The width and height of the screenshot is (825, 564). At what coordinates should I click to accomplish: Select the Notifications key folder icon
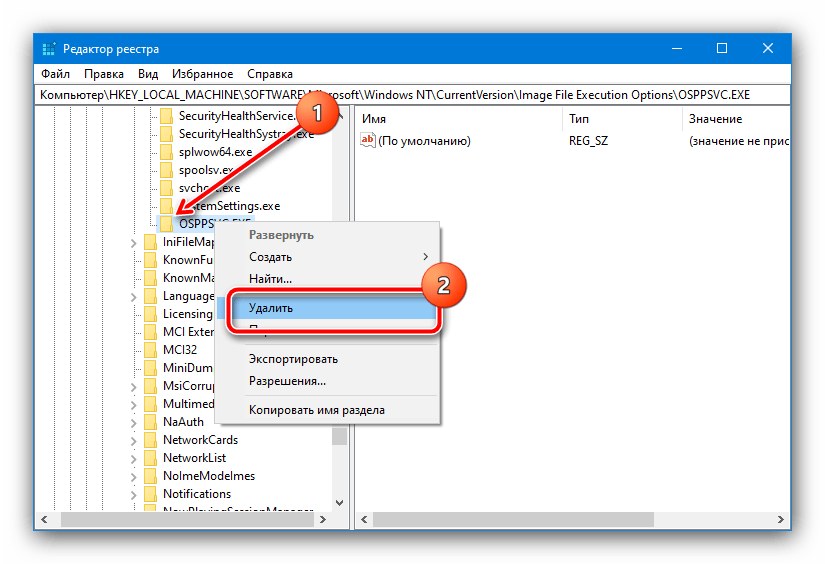[x=151, y=494]
